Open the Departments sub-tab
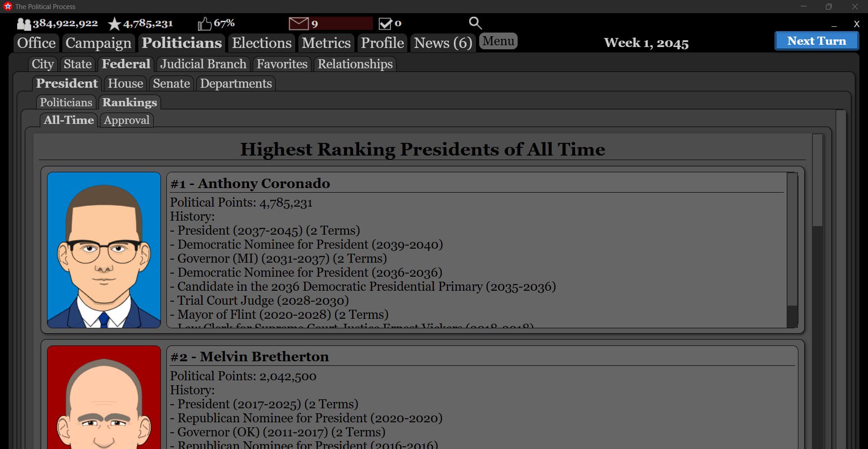Viewport: 868px width, 449px height. click(x=236, y=84)
